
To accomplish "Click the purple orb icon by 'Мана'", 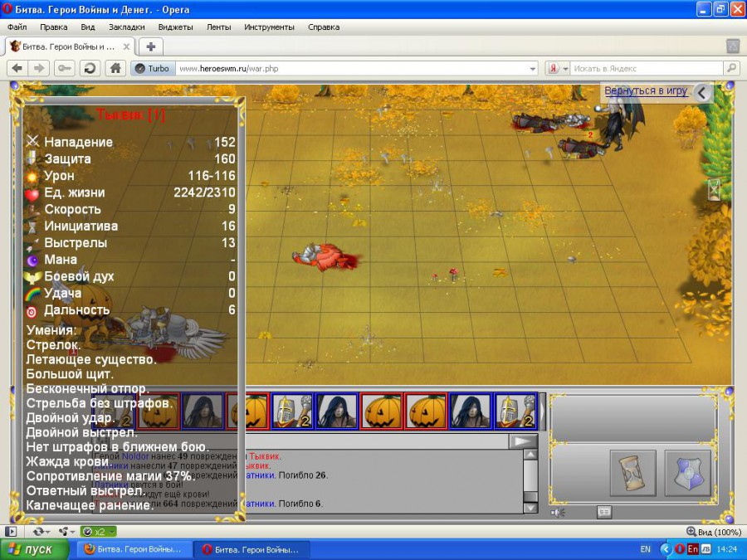I will coord(32,260).
